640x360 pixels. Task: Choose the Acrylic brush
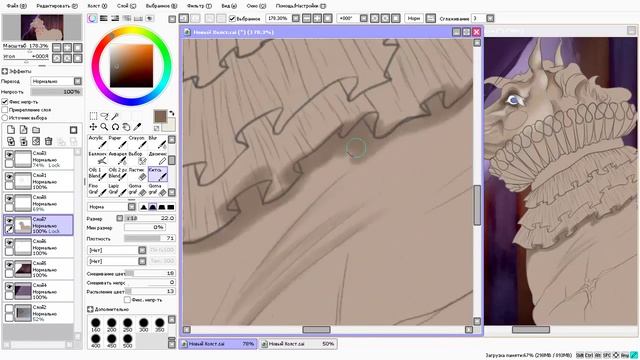97,142
